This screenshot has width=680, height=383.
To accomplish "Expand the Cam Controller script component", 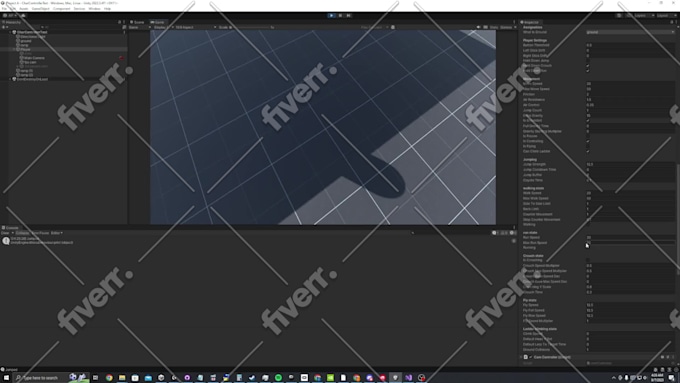I will [x=521, y=357].
